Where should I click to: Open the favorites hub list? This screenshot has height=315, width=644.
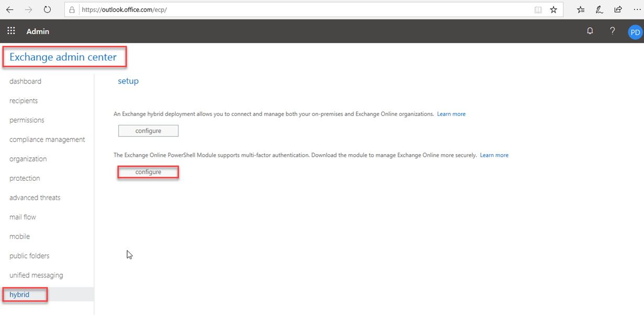[581, 9]
